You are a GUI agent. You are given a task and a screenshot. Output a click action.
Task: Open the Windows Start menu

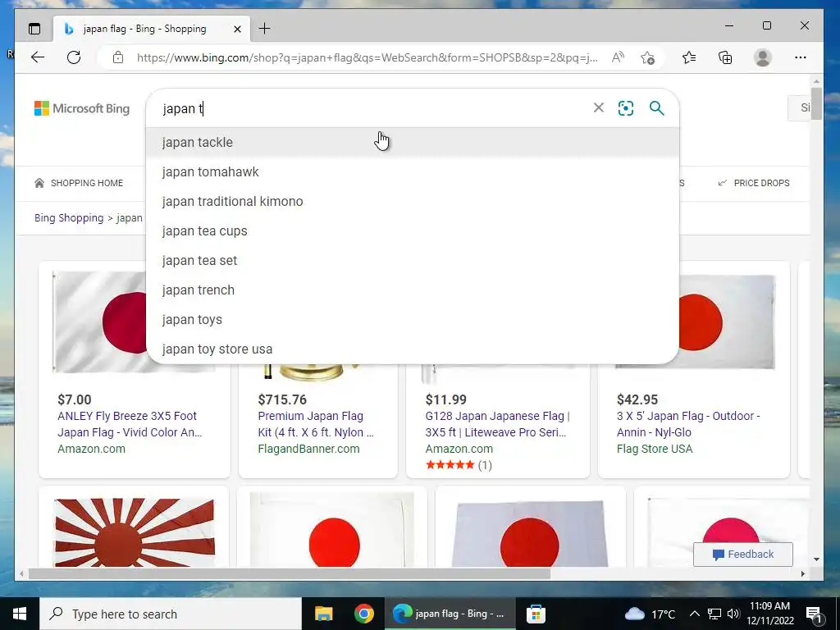tap(20, 614)
